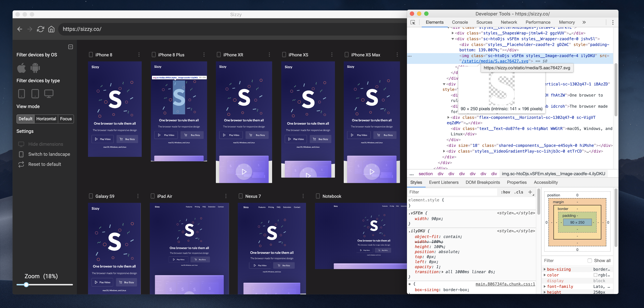Open the iPhone 8 options menu dots
644x308 pixels.
(x=139, y=55)
